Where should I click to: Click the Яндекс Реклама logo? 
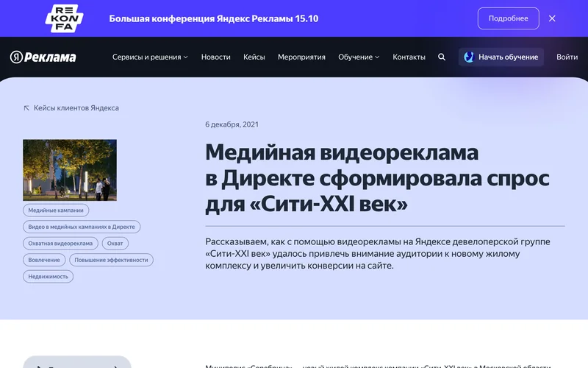tap(43, 57)
